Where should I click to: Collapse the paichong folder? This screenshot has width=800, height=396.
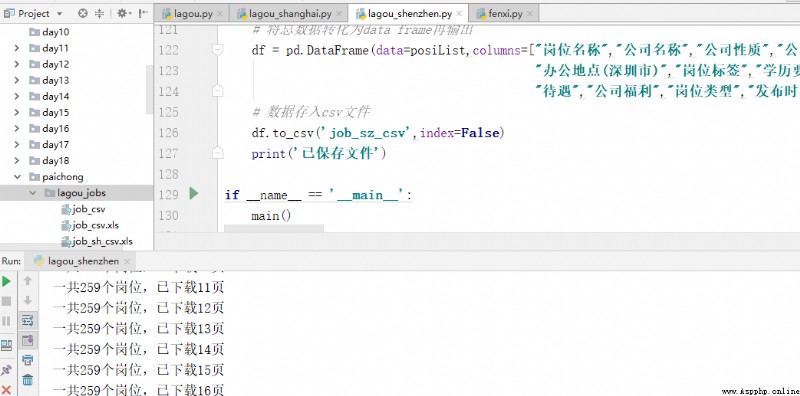click(x=17, y=177)
